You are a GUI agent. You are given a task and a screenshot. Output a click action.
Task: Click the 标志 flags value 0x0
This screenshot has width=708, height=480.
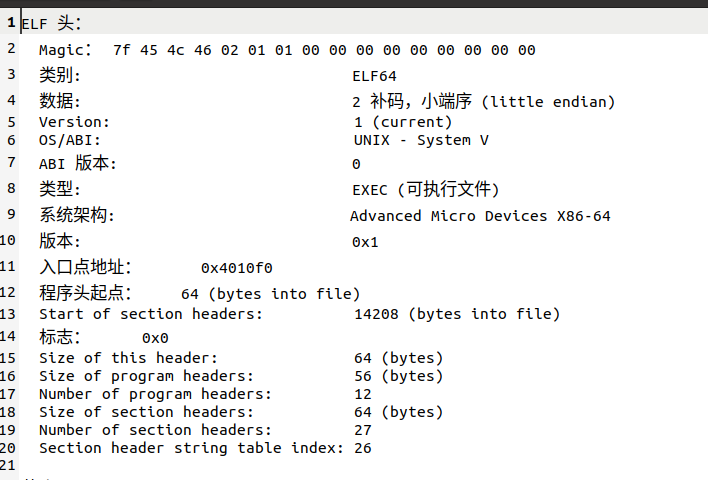[x=155, y=338]
